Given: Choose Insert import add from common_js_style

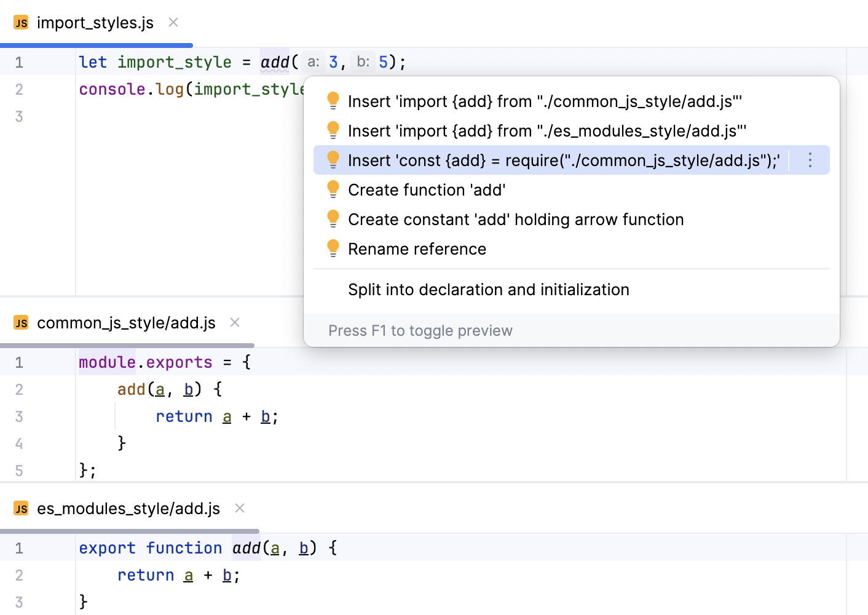Looking at the screenshot, I should (x=572, y=101).
